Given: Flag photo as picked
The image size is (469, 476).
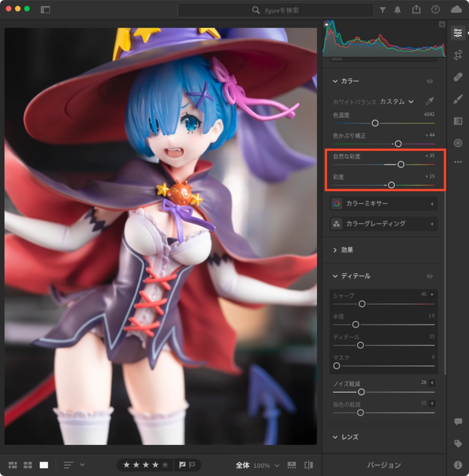Looking at the screenshot, I should tap(182, 465).
